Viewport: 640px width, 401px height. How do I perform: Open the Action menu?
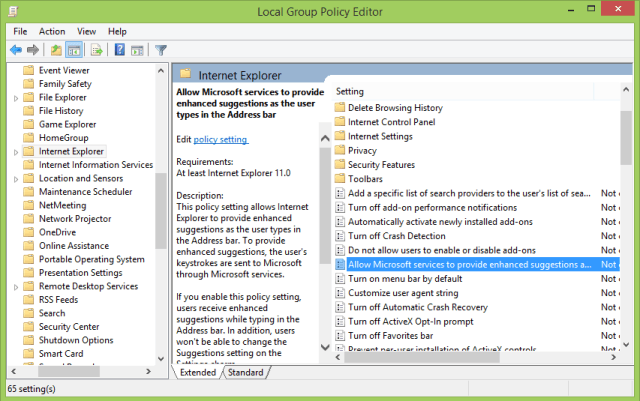point(52,31)
